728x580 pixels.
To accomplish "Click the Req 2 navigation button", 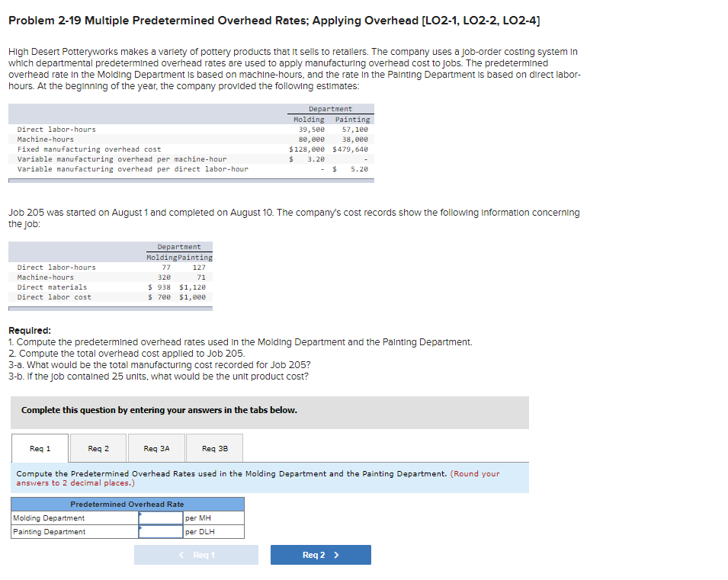I will 320,555.
